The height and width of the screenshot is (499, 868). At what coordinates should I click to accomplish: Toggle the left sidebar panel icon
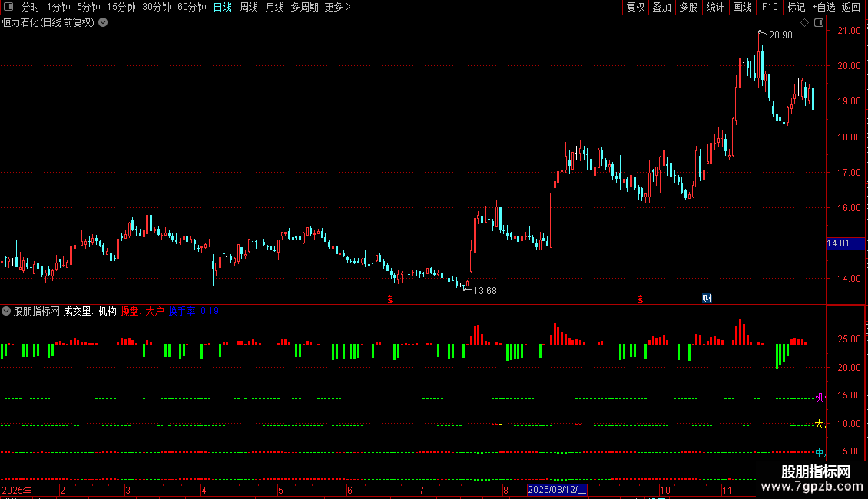(x=8, y=7)
